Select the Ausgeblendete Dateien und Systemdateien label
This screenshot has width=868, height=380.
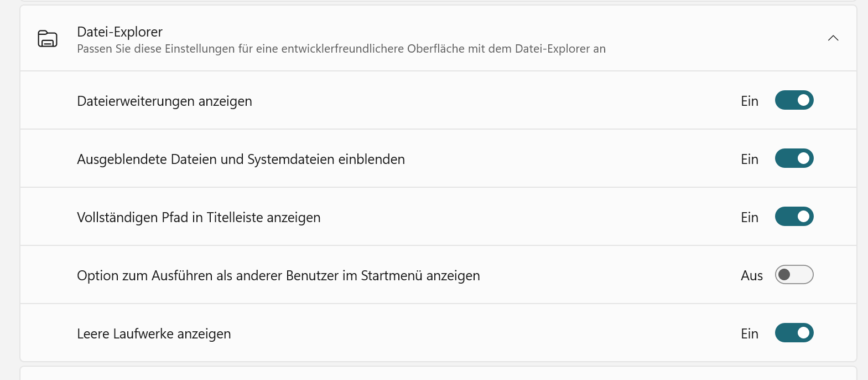[241, 160]
